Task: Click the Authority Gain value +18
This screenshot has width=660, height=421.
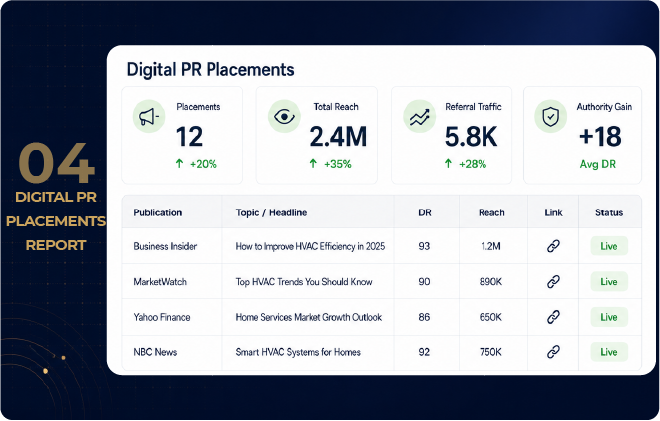Action: (x=600, y=137)
